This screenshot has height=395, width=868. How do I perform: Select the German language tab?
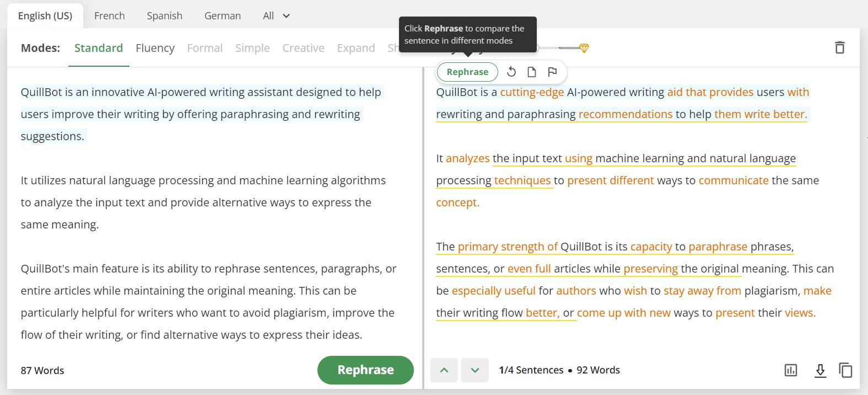coord(223,16)
